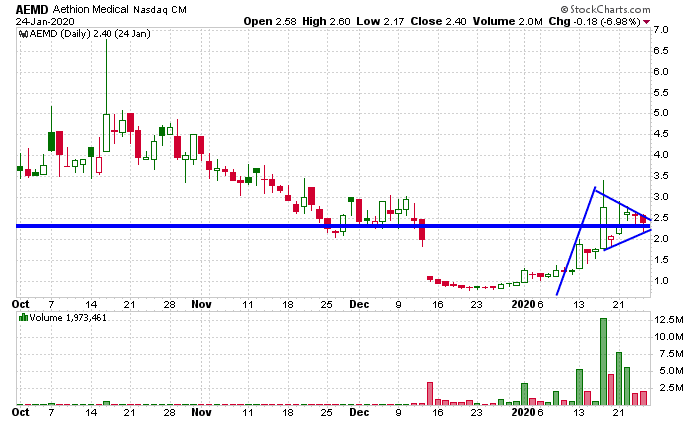
Task: Click the long-wick candlestick reaching 6.75
Action: (x=106, y=96)
